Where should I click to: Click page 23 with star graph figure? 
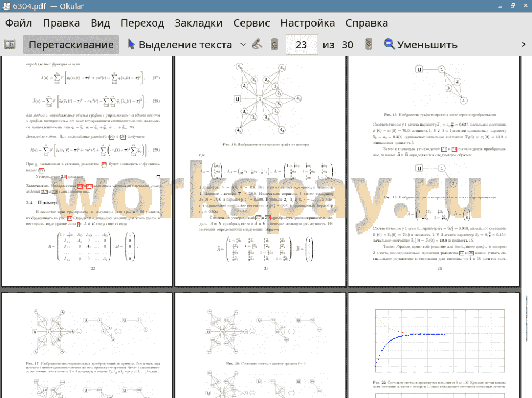260,171
